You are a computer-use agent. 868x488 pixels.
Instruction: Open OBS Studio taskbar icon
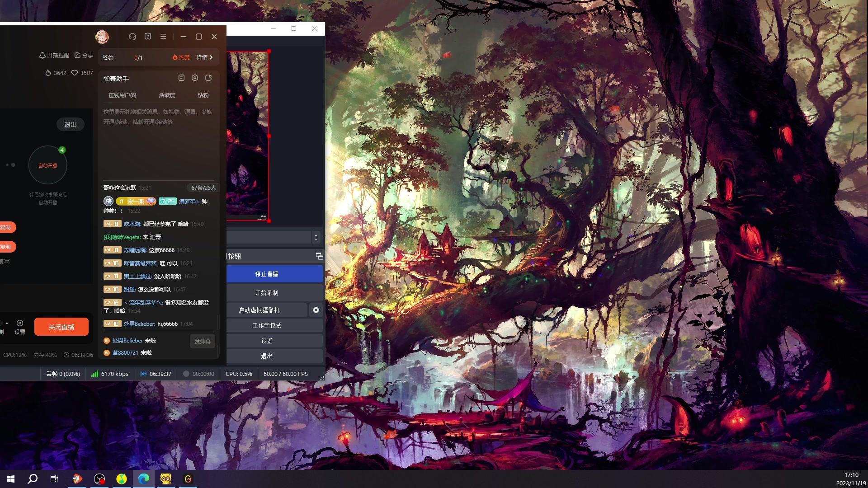pos(99,479)
